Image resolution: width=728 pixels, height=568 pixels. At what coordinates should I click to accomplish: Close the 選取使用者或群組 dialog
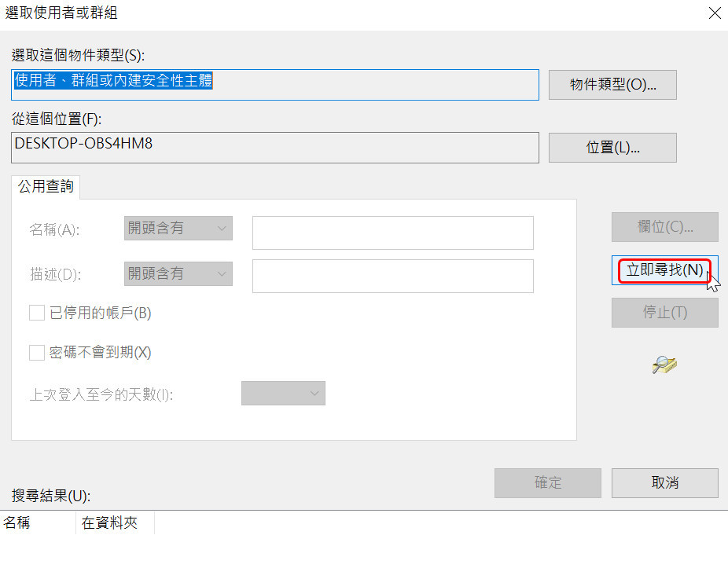click(x=714, y=13)
